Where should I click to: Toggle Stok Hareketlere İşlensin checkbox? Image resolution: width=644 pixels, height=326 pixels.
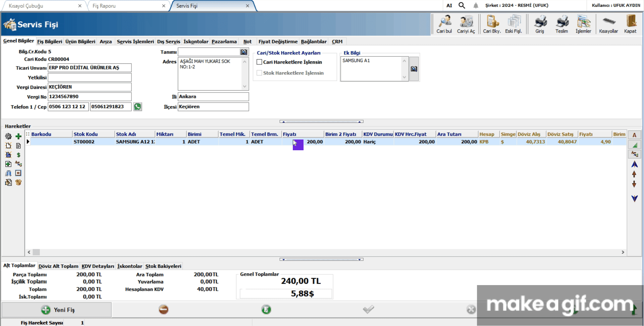(259, 73)
